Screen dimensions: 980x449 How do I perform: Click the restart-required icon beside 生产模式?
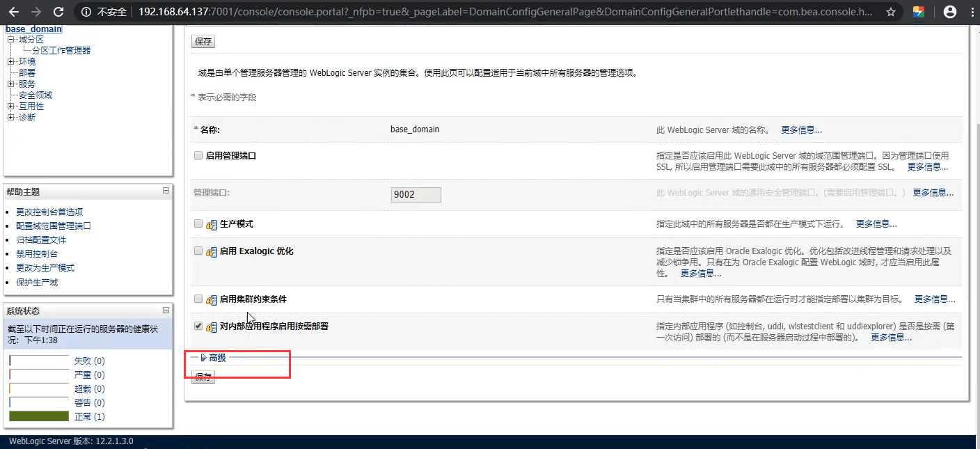click(x=212, y=225)
